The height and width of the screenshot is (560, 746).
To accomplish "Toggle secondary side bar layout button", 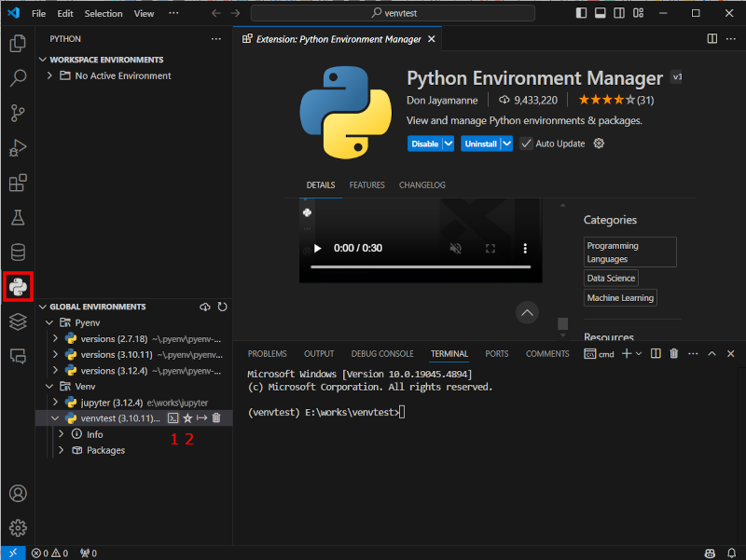I will pyautogui.click(x=619, y=13).
